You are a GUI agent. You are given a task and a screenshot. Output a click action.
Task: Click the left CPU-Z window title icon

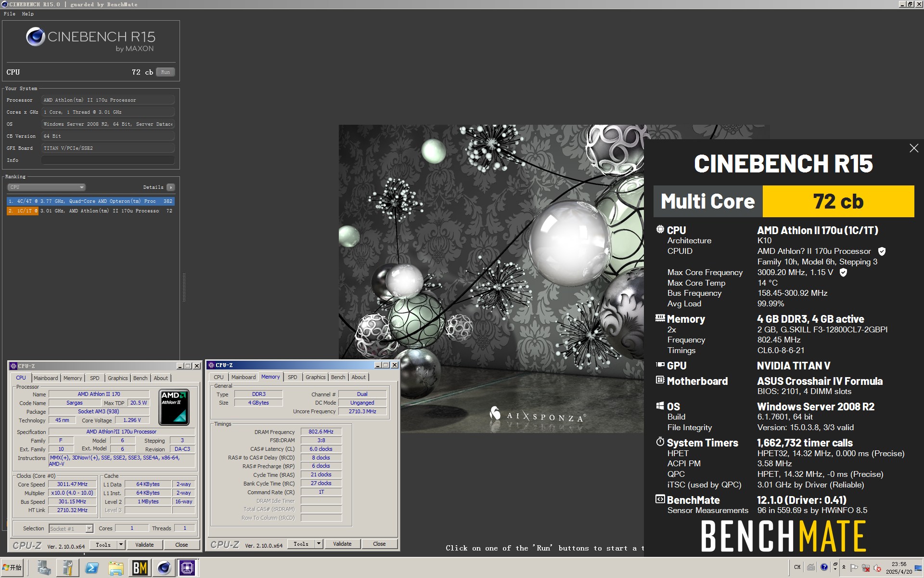coord(13,366)
